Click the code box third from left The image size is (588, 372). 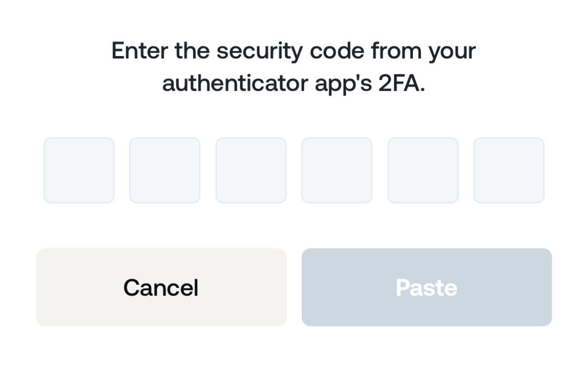251,170
